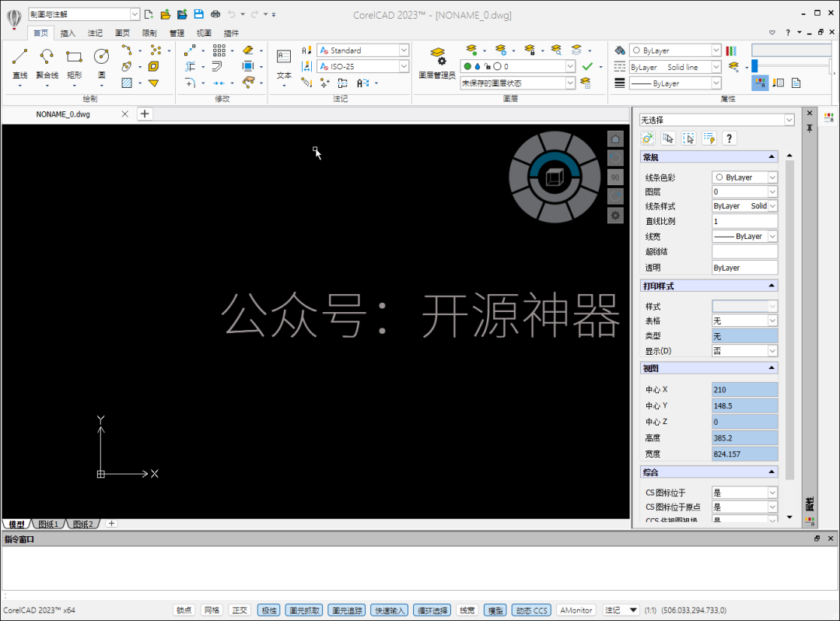
Task: Toggle the 锁点 snap status button
Action: (x=184, y=610)
